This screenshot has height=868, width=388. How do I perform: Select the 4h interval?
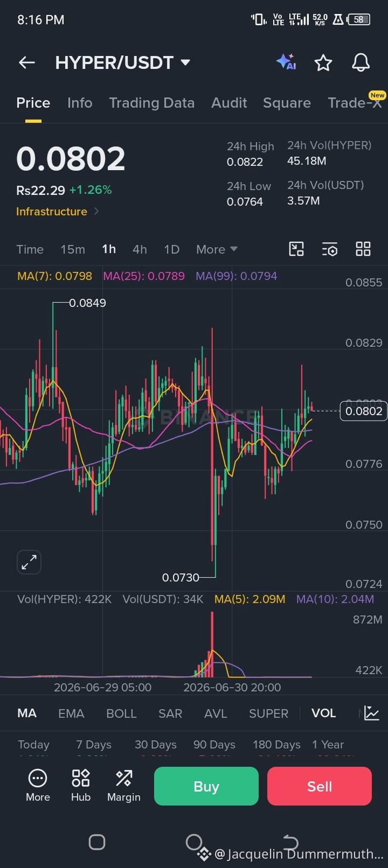tap(140, 249)
